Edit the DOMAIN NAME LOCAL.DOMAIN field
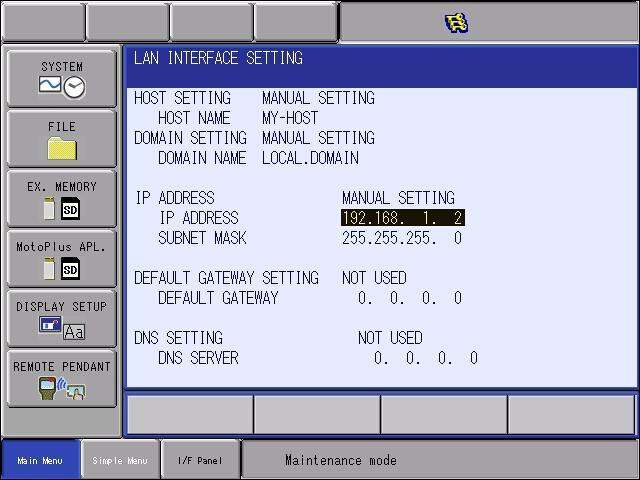The height and width of the screenshot is (480, 640). coord(310,158)
